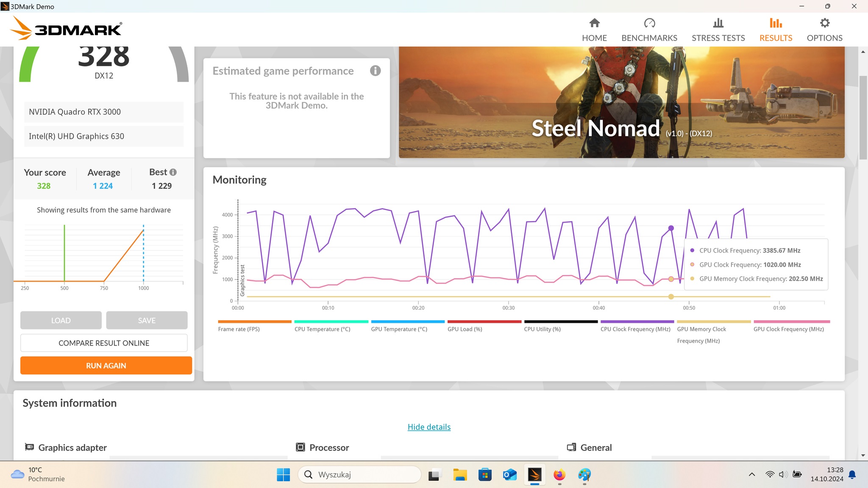Open Microsoft Store from the taskbar

[484, 474]
